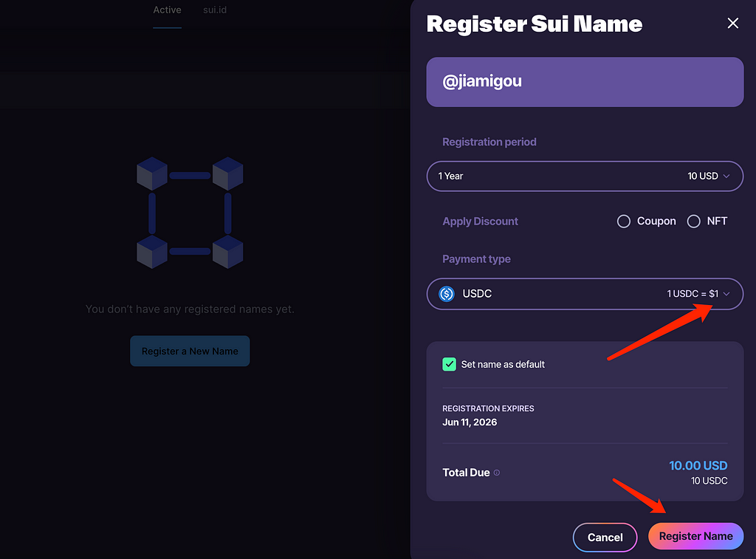Click the Total Due info icon
The height and width of the screenshot is (559, 756).
tap(497, 473)
